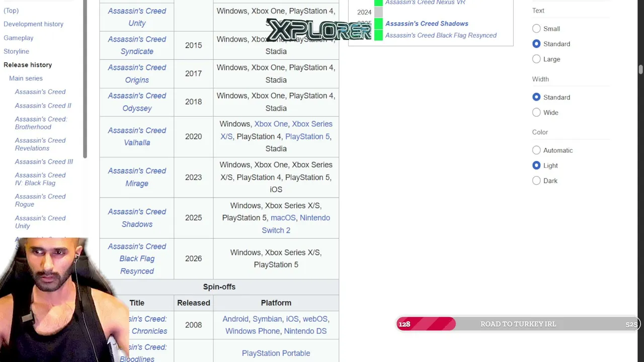Open the Assassin's Creed Origins table link

[x=137, y=73]
